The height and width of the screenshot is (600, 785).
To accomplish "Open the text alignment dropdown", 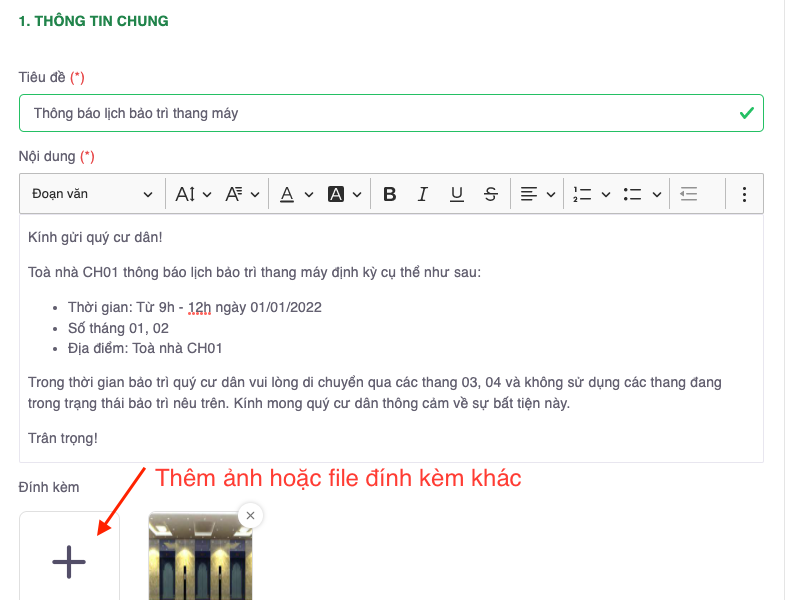I will [x=537, y=194].
